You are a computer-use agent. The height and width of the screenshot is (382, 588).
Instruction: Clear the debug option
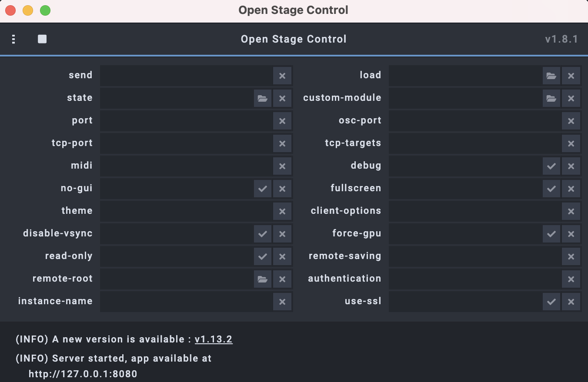[571, 166]
